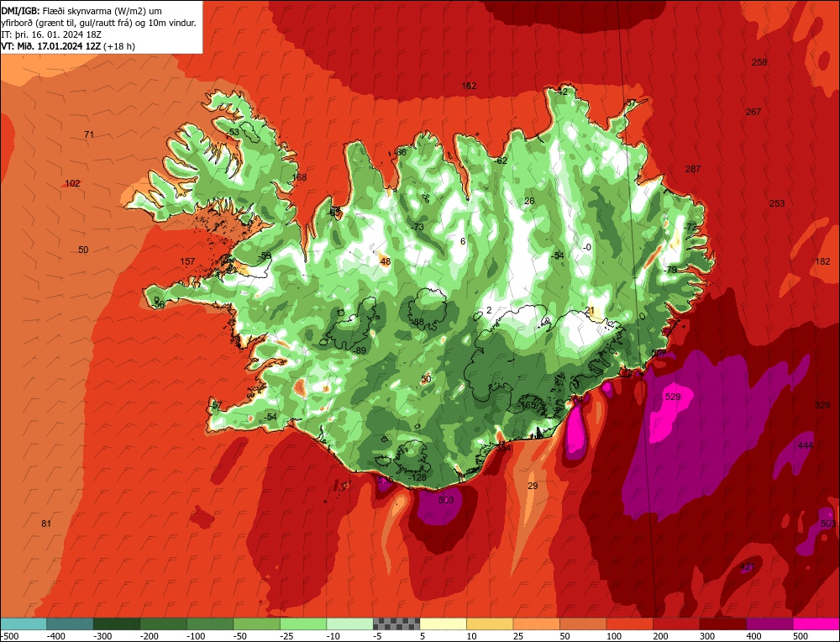Click the value -66 on the northern peninsula
840x642 pixels.
pyautogui.click(x=399, y=152)
